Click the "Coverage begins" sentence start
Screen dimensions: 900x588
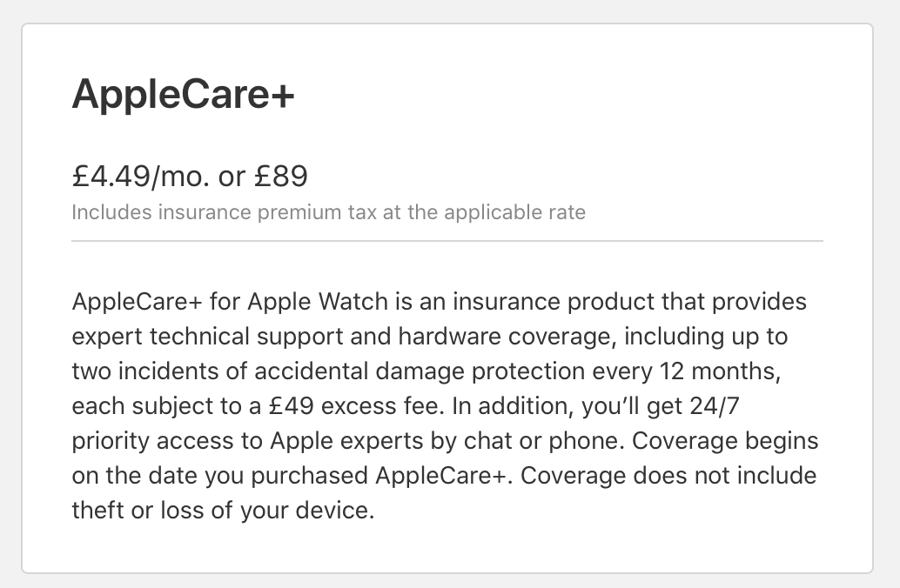click(725, 441)
